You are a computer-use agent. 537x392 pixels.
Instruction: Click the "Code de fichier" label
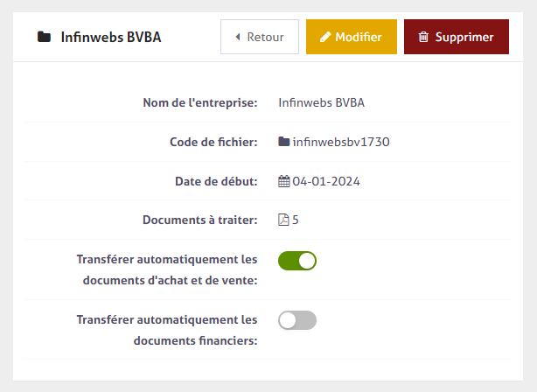click(213, 142)
